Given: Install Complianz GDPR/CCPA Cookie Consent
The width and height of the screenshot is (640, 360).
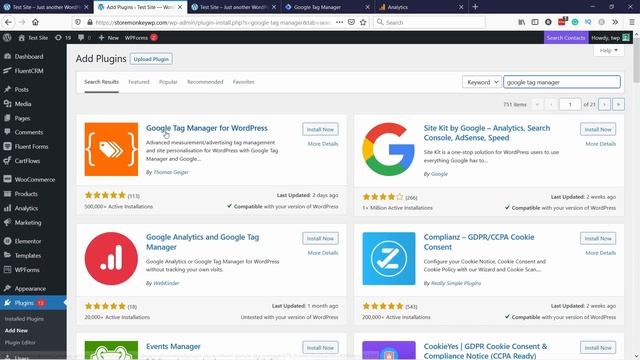Looking at the screenshot, I should pos(598,238).
